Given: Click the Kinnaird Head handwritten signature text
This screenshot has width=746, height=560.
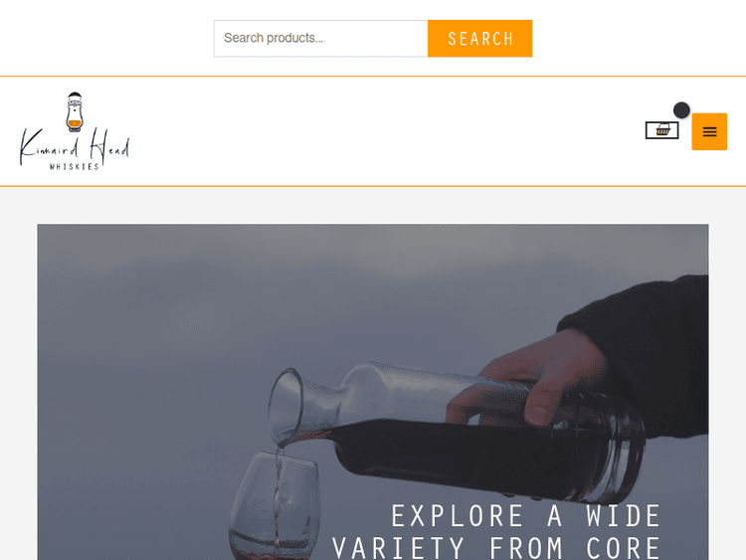Looking at the screenshot, I should (75, 146).
